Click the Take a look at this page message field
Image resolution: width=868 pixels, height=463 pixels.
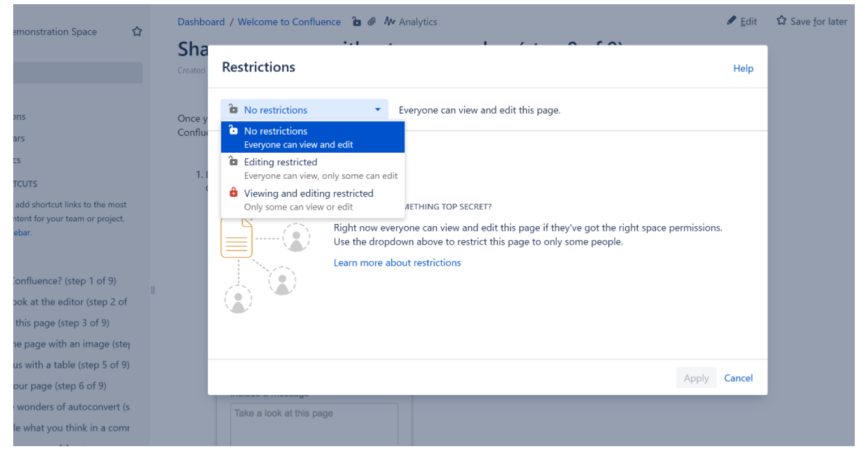pos(314,424)
